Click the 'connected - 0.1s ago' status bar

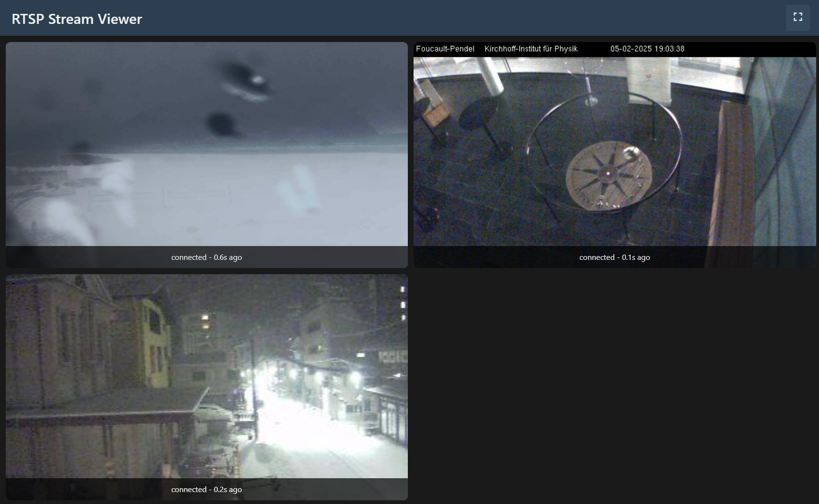[x=615, y=257]
